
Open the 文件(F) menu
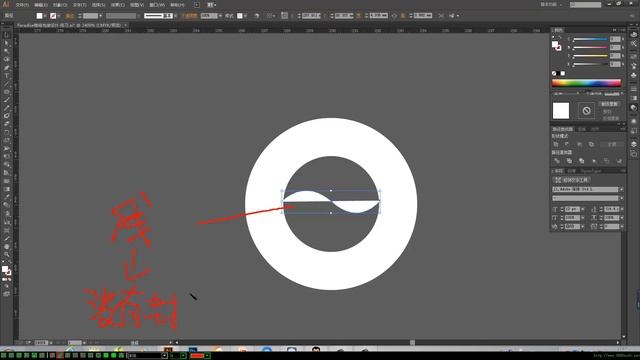coord(22,5)
